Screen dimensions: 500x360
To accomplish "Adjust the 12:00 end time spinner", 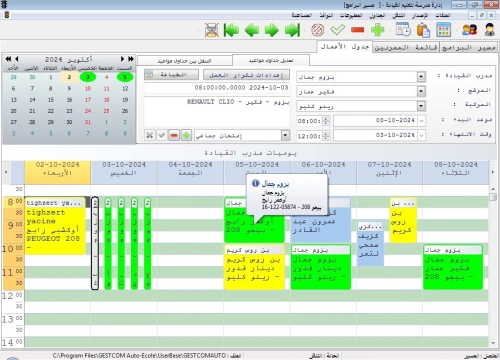I will (x=326, y=135).
